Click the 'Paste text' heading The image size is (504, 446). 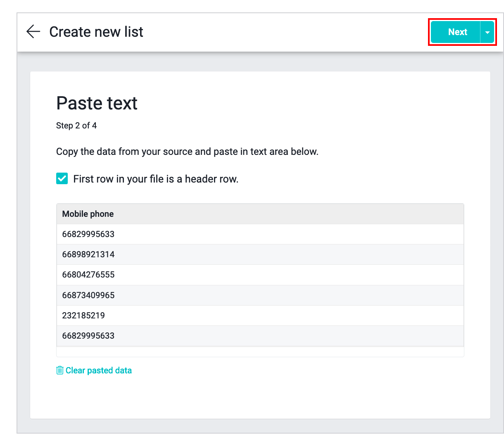pyautogui.click(x=97, y=103)
